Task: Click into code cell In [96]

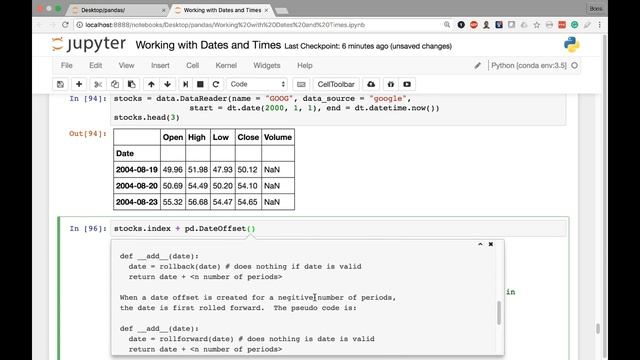Action: (339, 229)
